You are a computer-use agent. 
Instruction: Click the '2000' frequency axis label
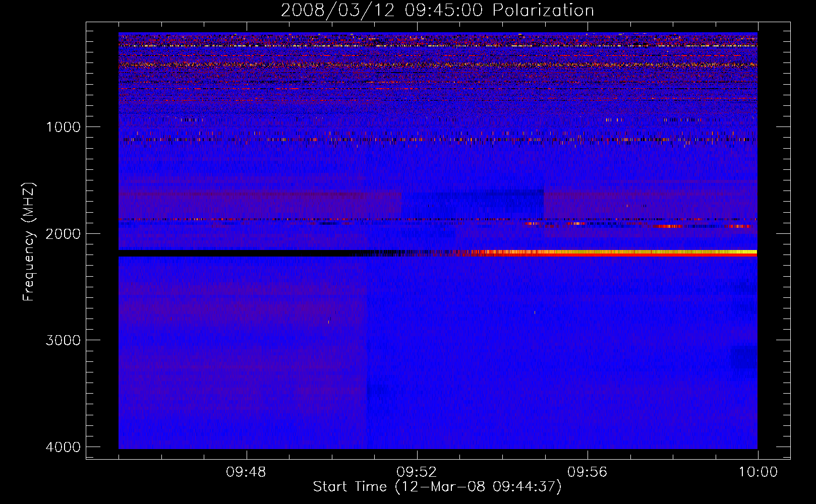click(63, 233)
